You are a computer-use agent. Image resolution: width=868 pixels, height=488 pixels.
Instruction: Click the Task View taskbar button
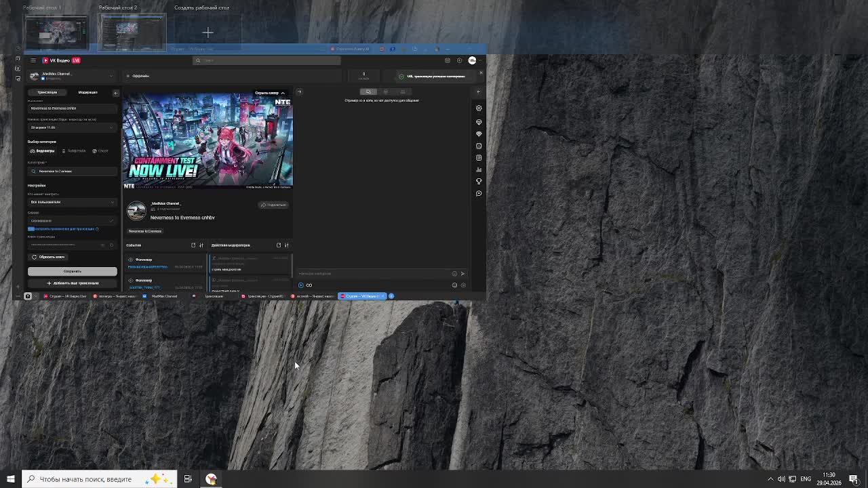pyautogui.click(x=188, y=479)
